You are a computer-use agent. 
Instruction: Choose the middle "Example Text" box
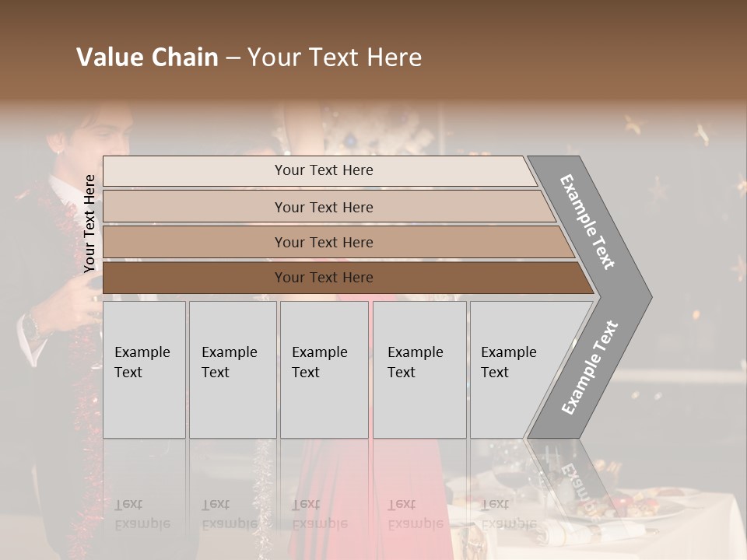pos(324,369)
